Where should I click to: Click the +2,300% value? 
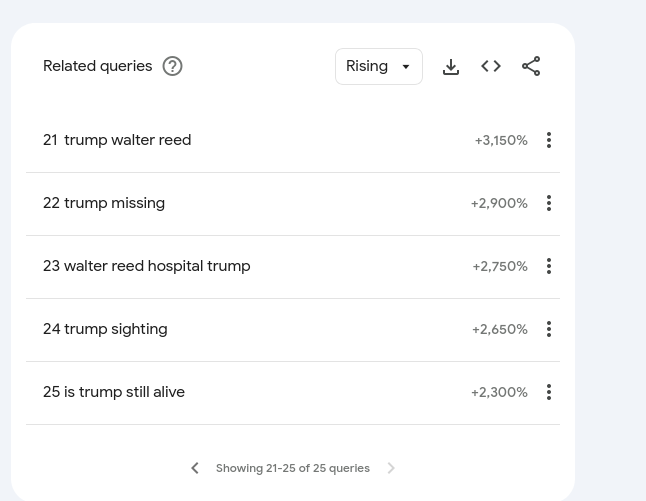click(x=499, y=393)
